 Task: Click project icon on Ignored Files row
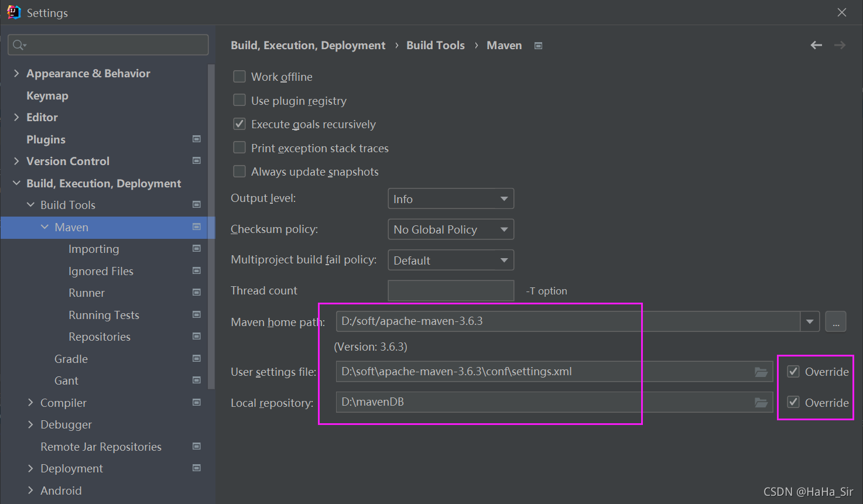[x=197, y=270]
